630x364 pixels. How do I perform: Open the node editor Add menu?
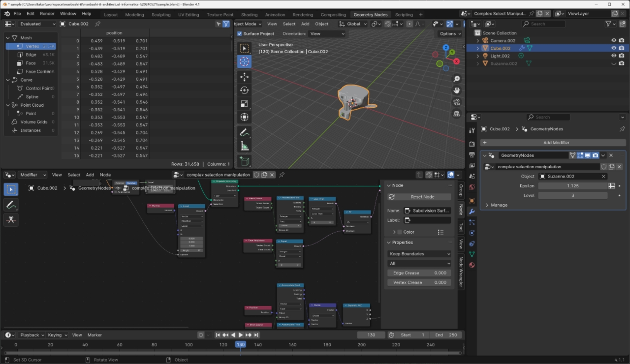90,175
